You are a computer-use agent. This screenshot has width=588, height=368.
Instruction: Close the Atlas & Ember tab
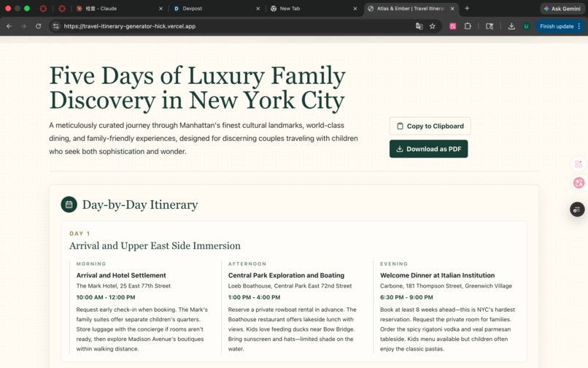tap(452, 9)
